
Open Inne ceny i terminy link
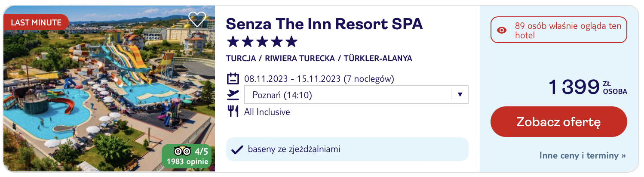tap(583, 155)
